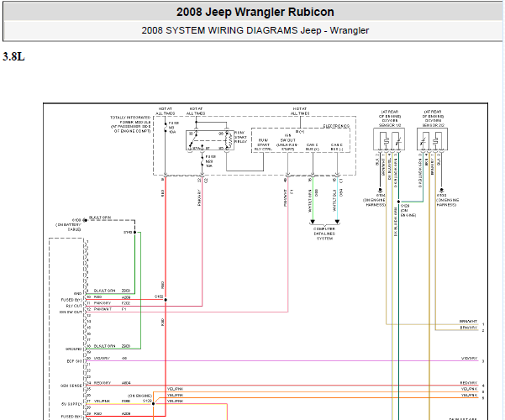Click the "CAN C BUS (+)" label
This screenshot has height=420, width=505.
[312, 147]
